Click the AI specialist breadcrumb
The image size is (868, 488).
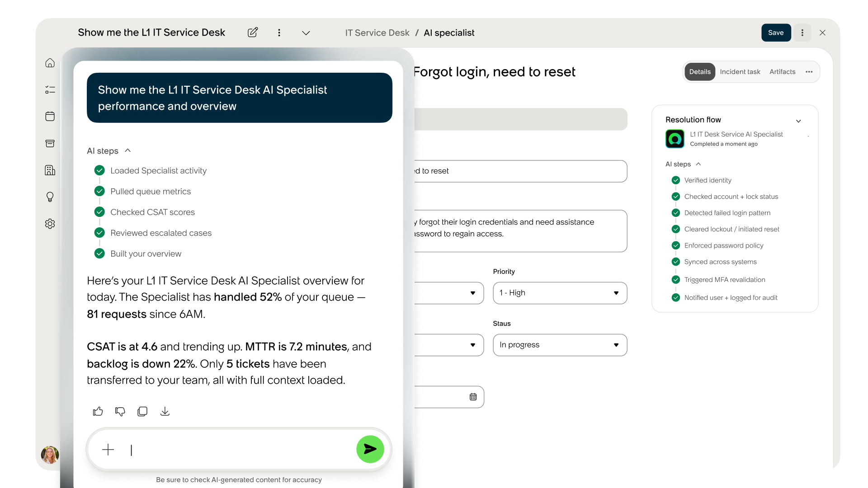pyautogui.click(x=449, y=33)
